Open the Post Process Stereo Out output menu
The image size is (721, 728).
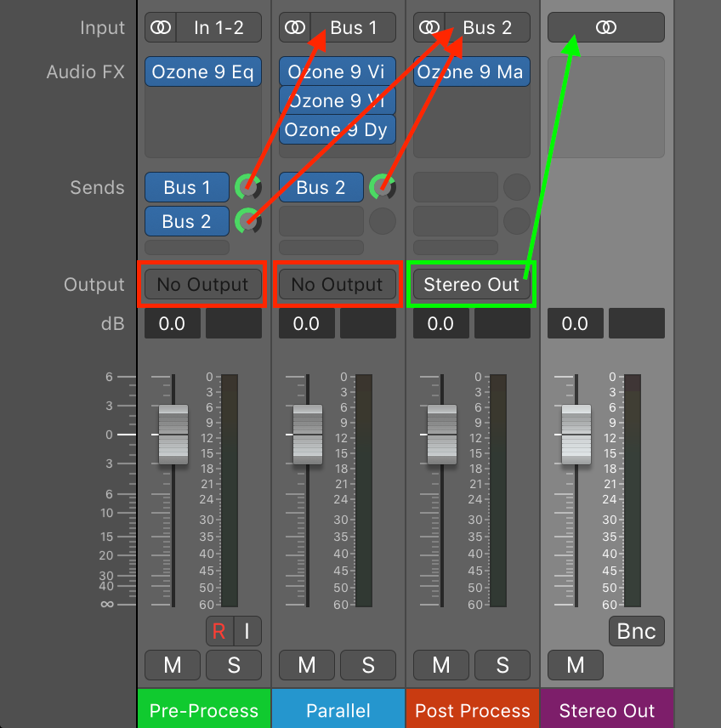471,285
